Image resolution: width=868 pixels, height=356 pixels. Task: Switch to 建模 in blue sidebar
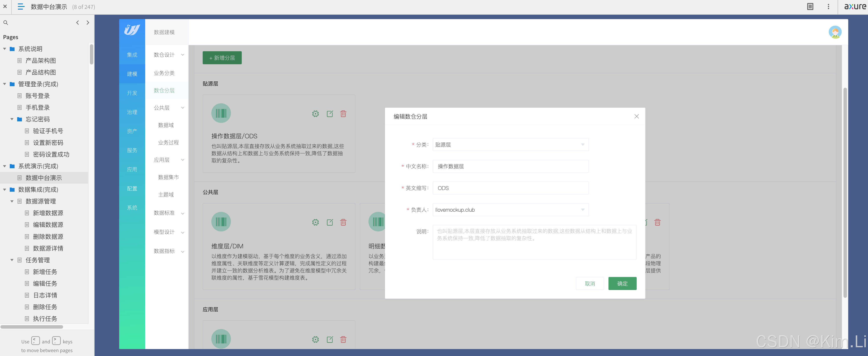[132, 74]
